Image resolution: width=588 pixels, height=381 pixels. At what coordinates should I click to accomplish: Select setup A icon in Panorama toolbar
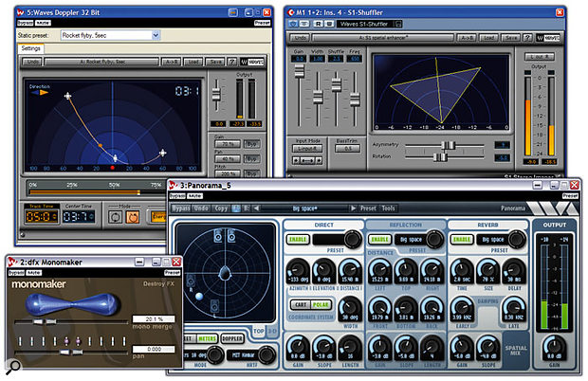point(236,209)
